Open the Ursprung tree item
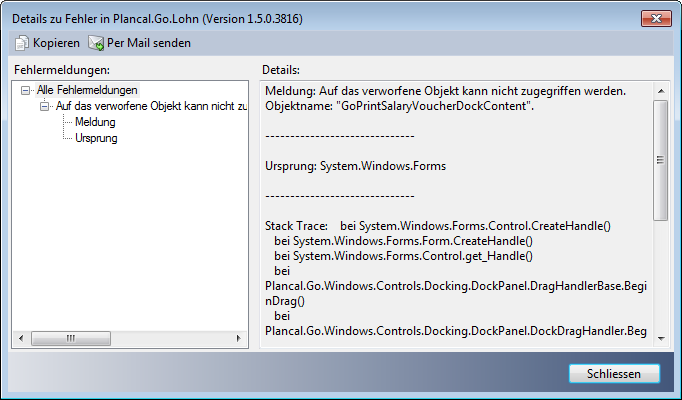The image size is (682, 400). pos(96,138)
